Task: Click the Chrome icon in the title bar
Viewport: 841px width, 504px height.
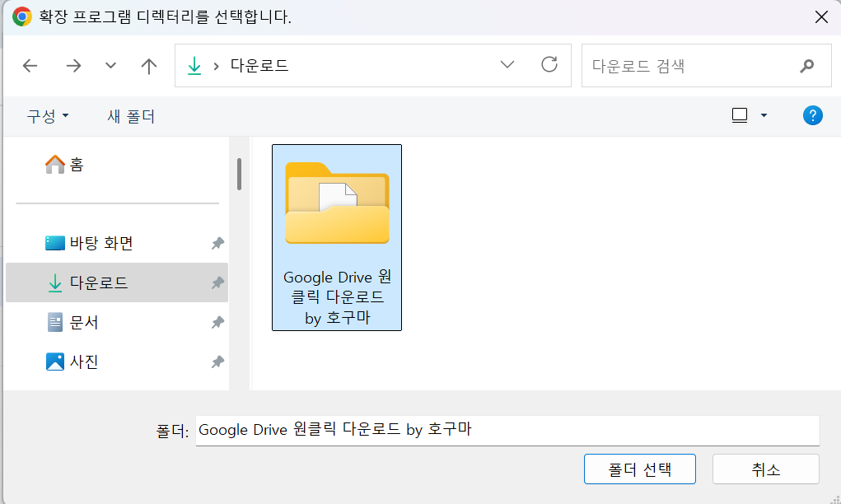Action: tap(22, 17)
